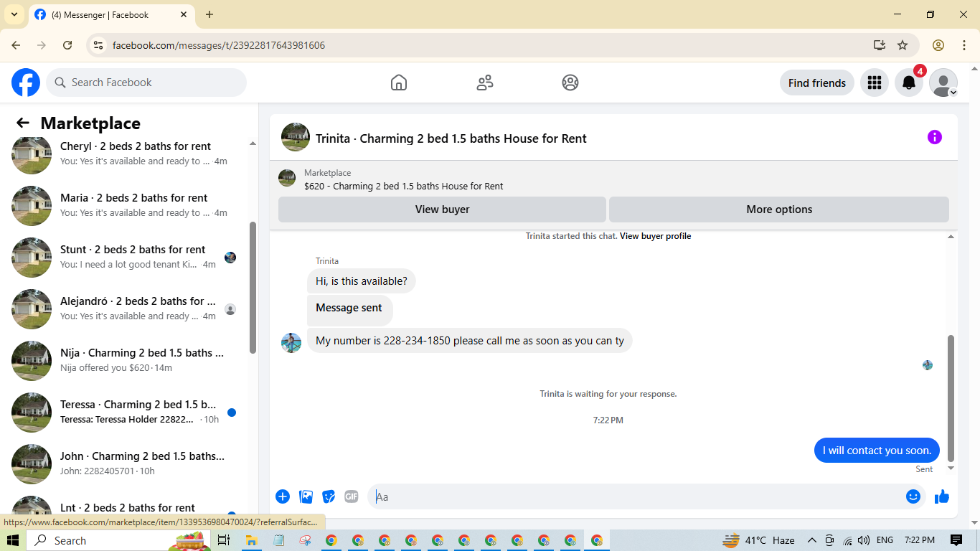Reload the page with the refresh icon

point(67,45)
